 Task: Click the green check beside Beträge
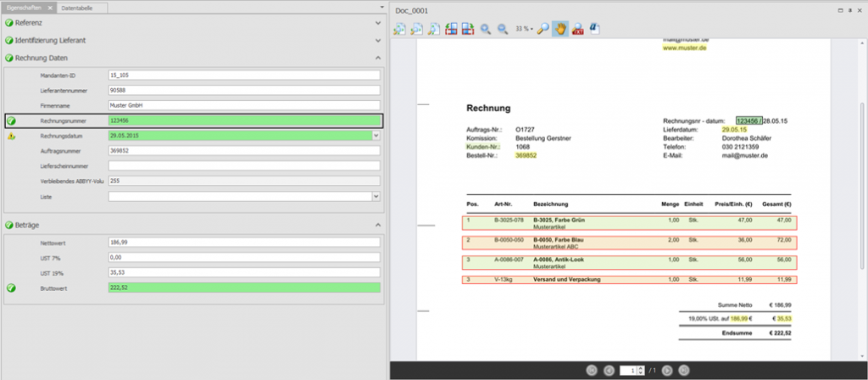(x=8, y=226)
